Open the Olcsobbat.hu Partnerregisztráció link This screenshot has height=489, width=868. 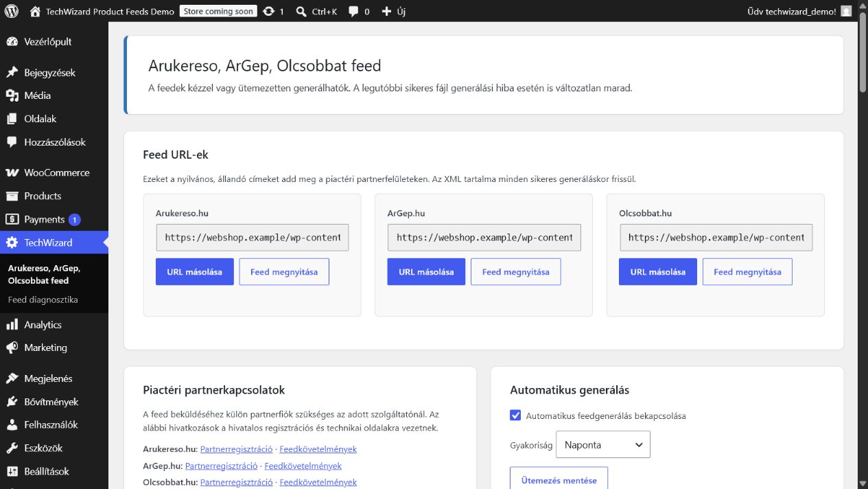236,482
